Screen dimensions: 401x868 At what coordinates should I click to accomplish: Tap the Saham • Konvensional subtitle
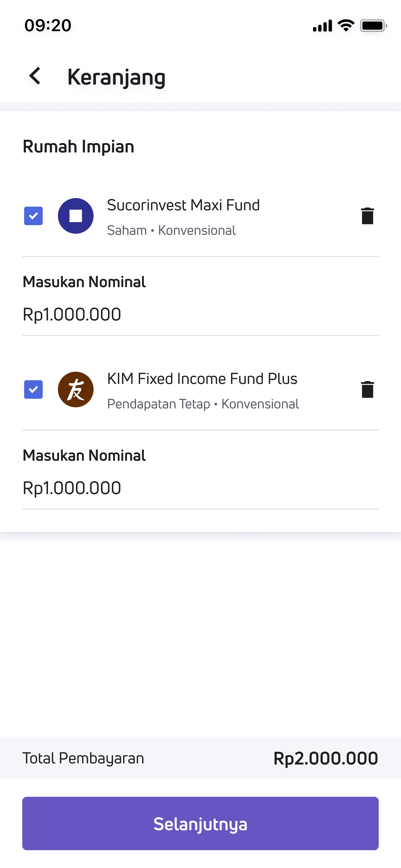(x=171, y=230)
